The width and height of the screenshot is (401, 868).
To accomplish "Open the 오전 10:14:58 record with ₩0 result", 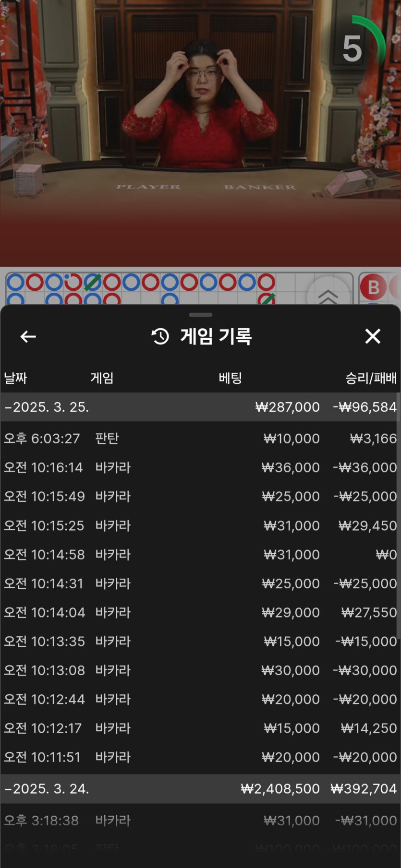I will tap(200, 555).
